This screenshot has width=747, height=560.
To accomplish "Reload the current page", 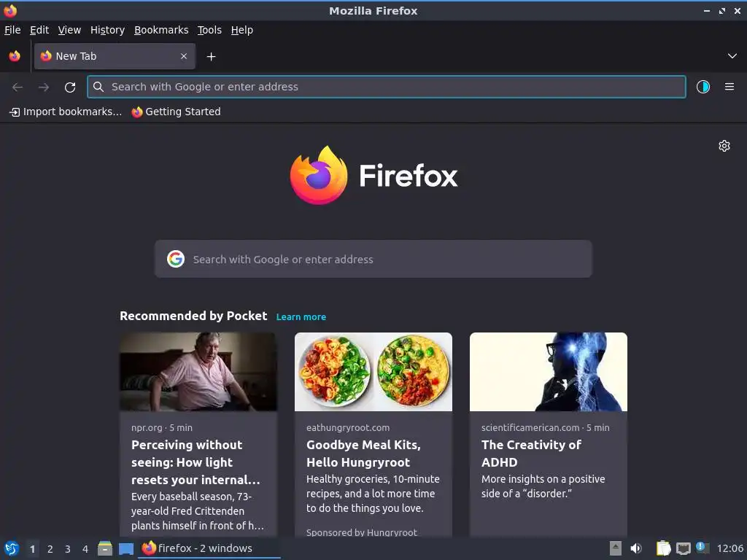I will click(70, 87).
